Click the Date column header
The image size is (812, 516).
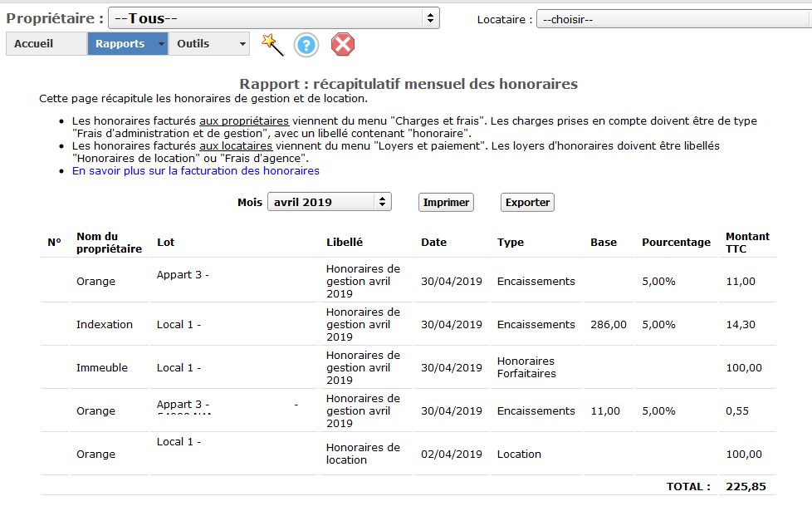click(433, 243)
